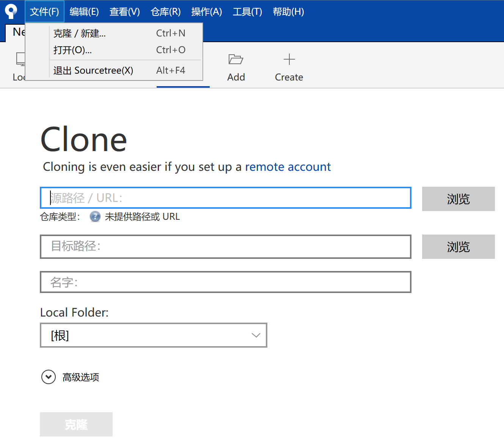The image size is (504, 438).
Task: Focus the 名字 name field
Action: coord(226,282)
